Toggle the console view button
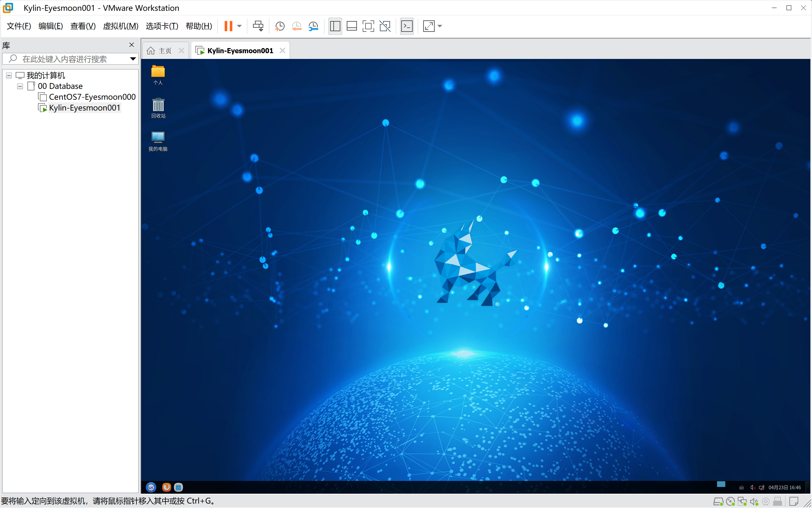This screenshot has height=508, width=812. pyautogui.click(x=407, y=26)
